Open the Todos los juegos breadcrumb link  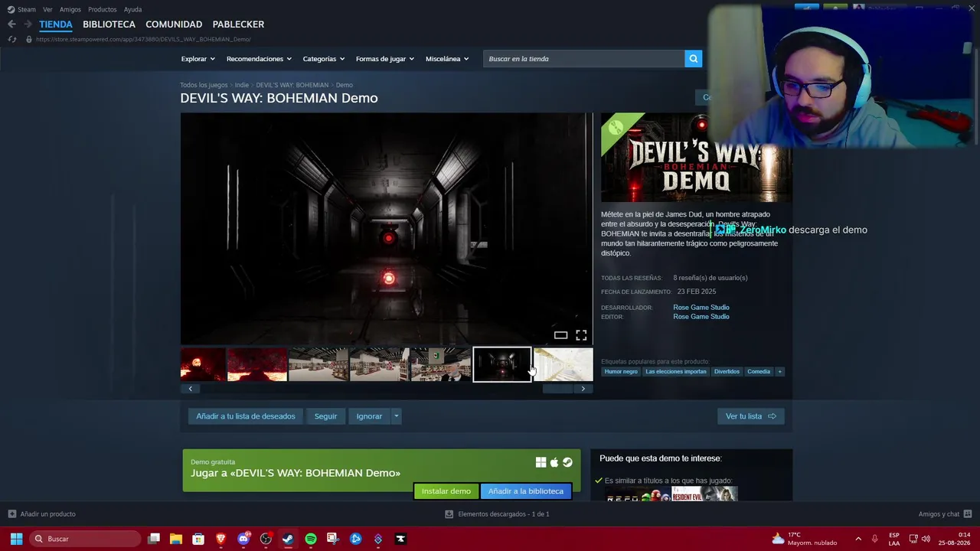coord(204,85)
